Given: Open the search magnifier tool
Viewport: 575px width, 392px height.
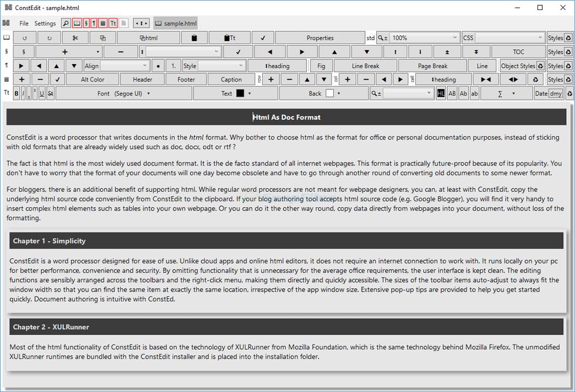Looking at the screenshot, I should [x=66, y=23].
